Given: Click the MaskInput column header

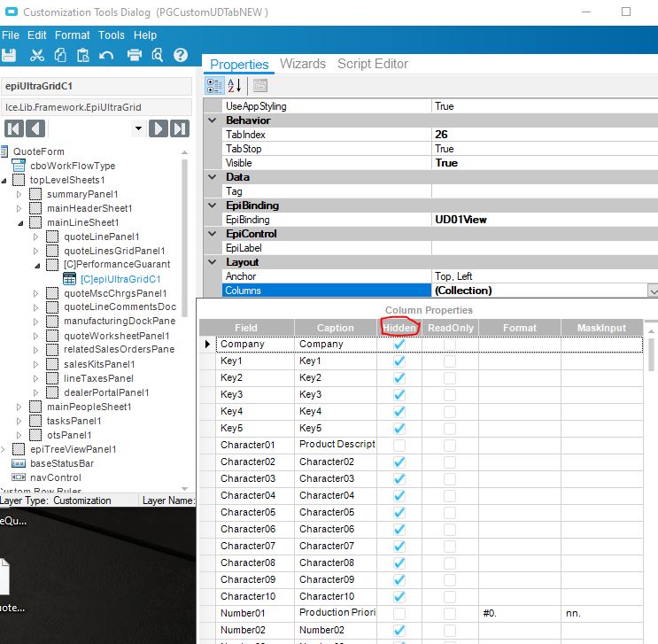Looking at the screenshot, I should [602, 328].
